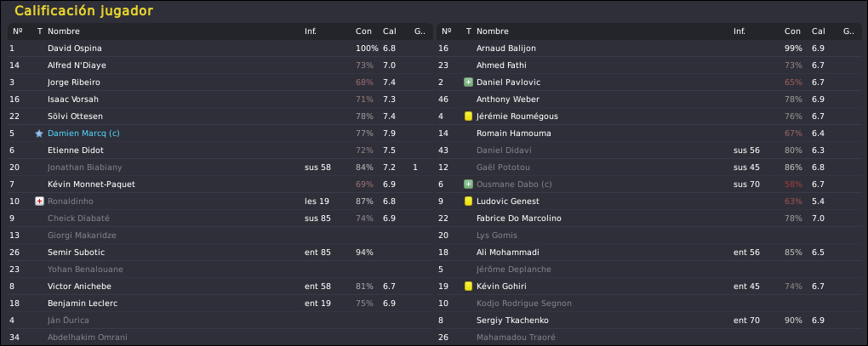Image resolution: width=868 pixels, height=346 pixels.
Task: Sort left table by Cal rating column
Action: 389,31
